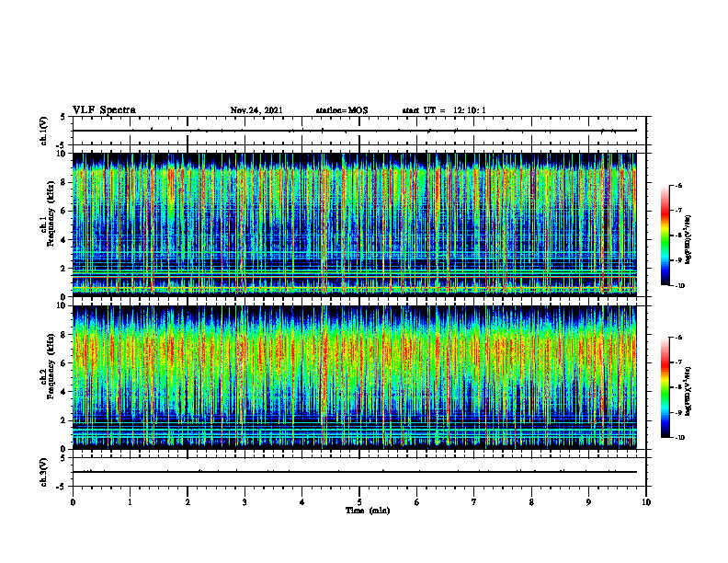Click the "10" tick on time axis
Image resolution: width=728 pixels, height=563 pixels.
(x=646, y=502)
